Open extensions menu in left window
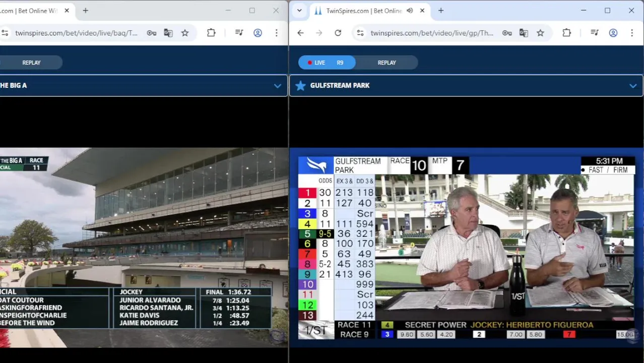Screen dimensions: 644x363 coord(211,33)
